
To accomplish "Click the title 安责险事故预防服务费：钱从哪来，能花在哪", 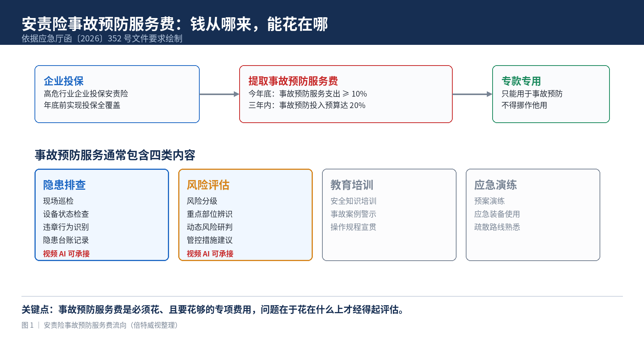I will pos(175,24).
